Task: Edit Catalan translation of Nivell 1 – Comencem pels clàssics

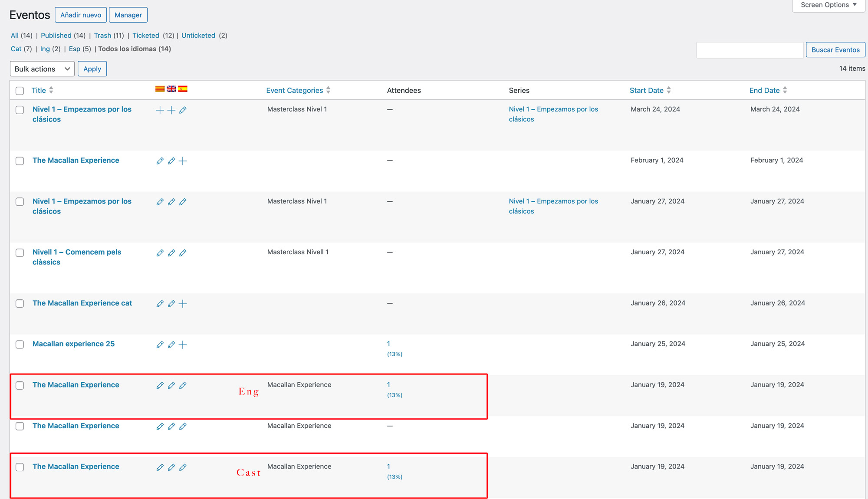Action: point(160,253)
